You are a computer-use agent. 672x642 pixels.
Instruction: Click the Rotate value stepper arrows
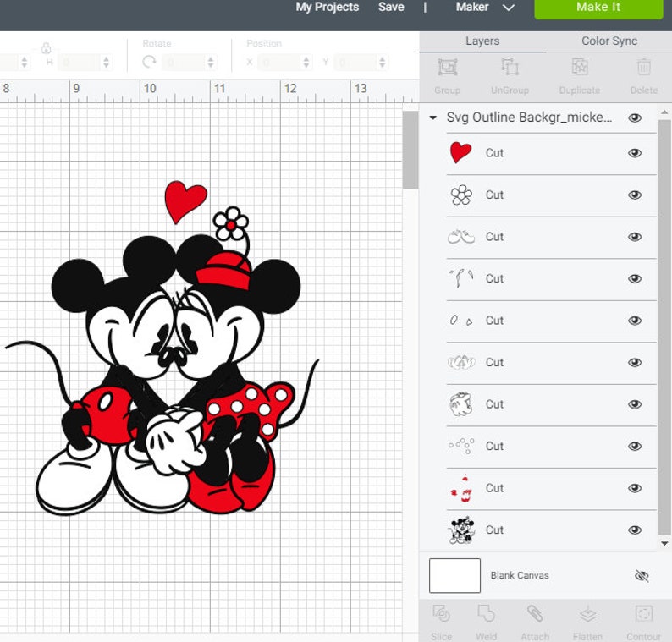(x=211, y=62)
